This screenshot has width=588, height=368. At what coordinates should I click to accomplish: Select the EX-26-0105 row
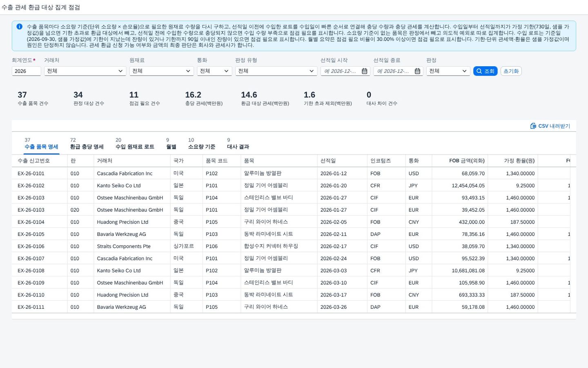[294, 234]
